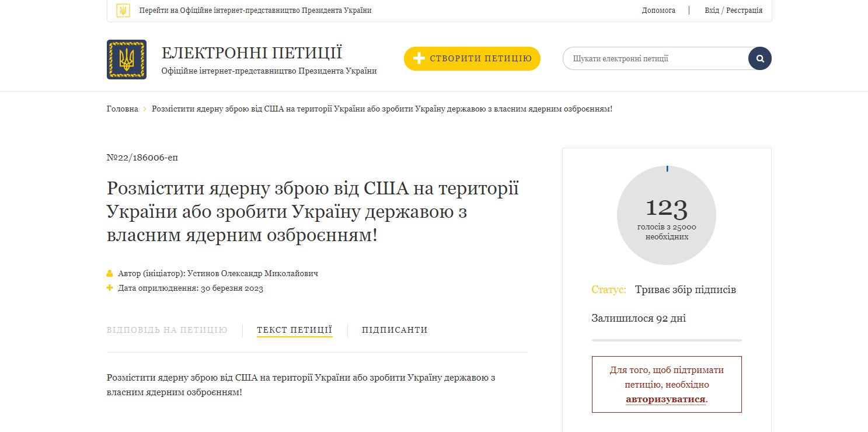Click the publication date plus icon
868x432 pixels.
[110, 288]
